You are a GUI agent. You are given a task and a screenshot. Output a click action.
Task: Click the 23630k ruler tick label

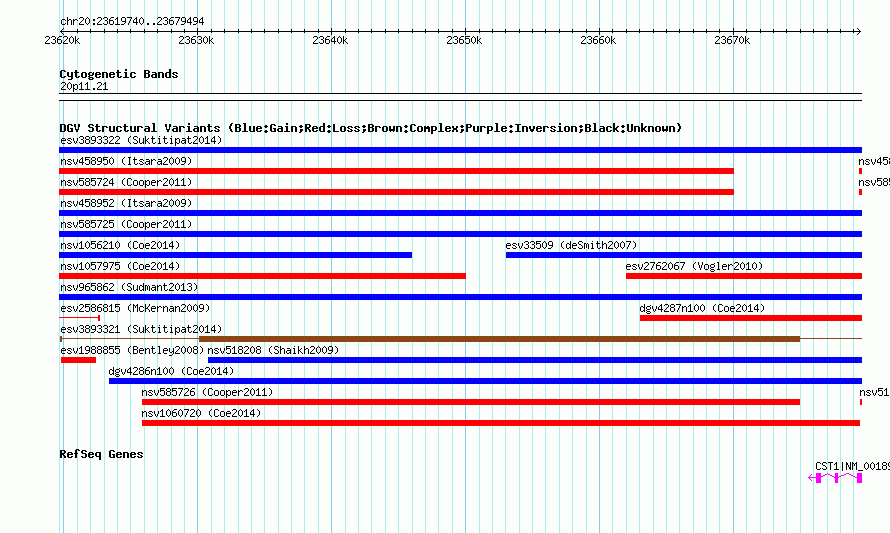tap(196, 40)
